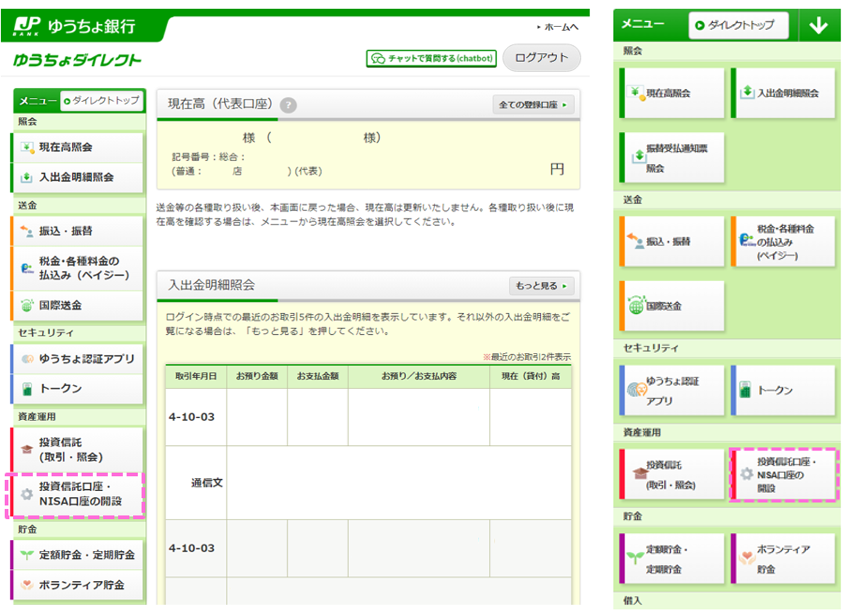The height and width of the screenshot is (616, 851).
Task: Click the 現在（貸付）高 column header
Action: (x=531, y=376)
